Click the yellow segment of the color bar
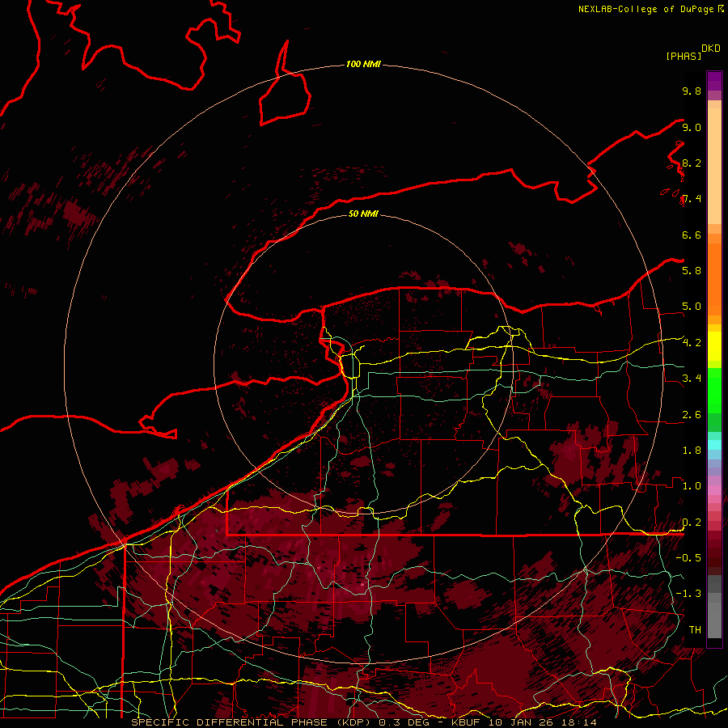This screenshot has height=728, width=728. pyautogui.click(x=714, y=346)
